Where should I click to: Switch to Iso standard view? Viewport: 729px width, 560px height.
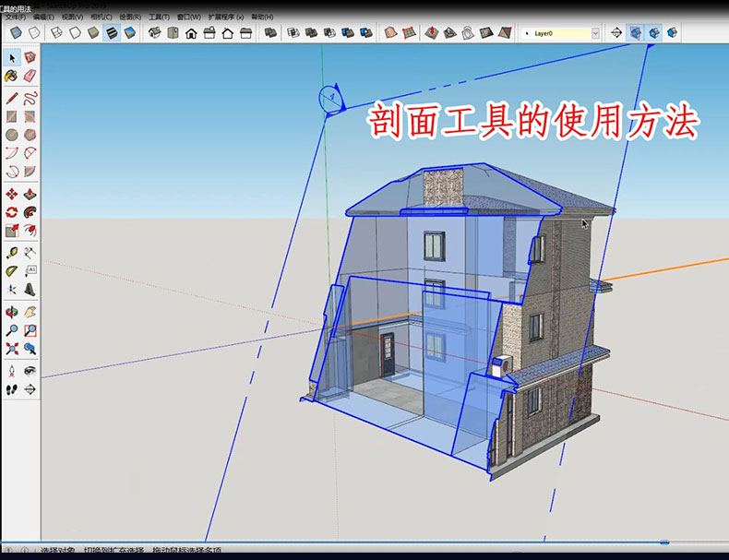pyautogui.click(x=154, y=33)
